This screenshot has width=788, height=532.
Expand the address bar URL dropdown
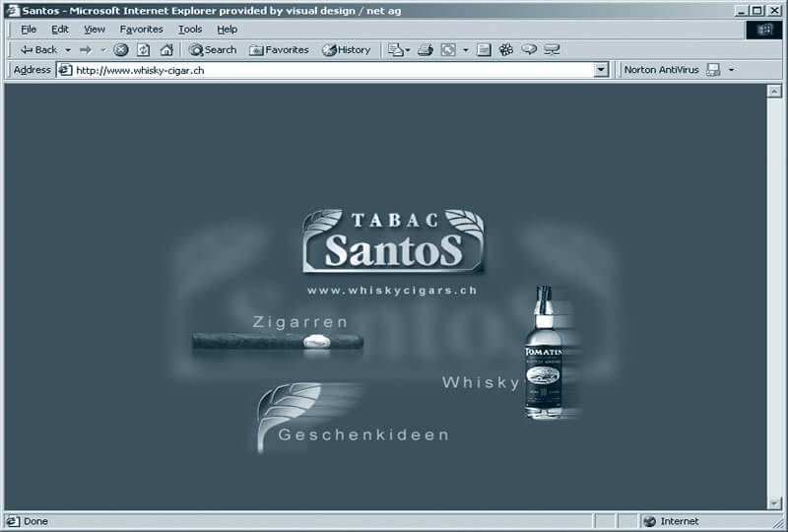601,70
